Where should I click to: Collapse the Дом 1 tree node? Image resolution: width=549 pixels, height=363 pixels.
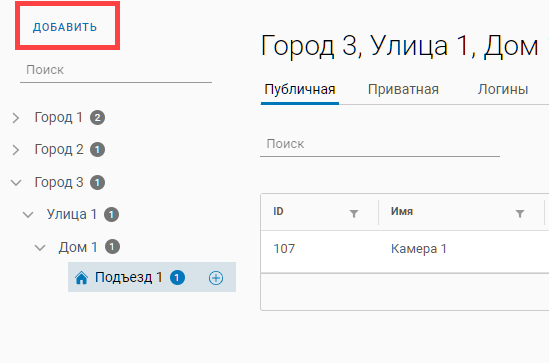pyautogui.click(x=40, y=248)
